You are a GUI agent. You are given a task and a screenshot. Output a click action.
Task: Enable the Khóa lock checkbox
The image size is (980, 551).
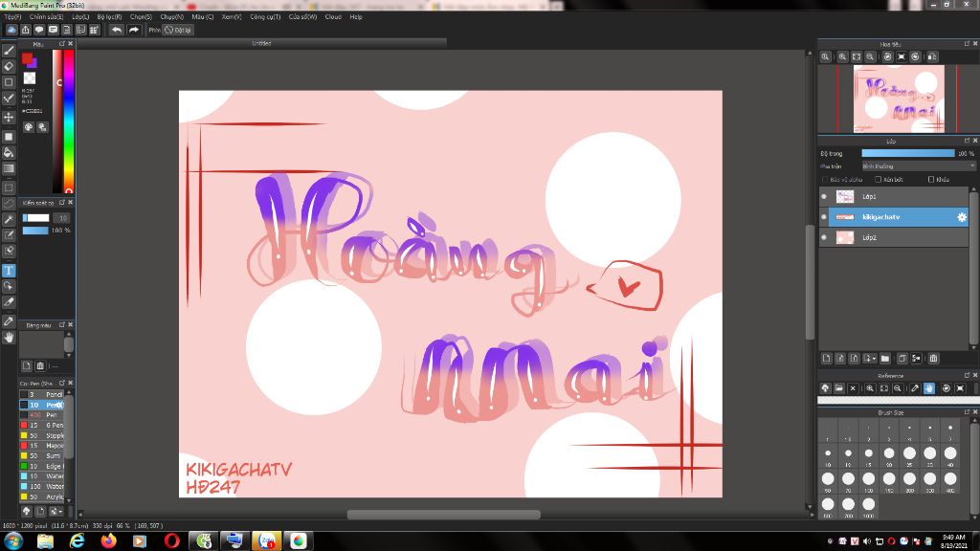coord(931,180)
